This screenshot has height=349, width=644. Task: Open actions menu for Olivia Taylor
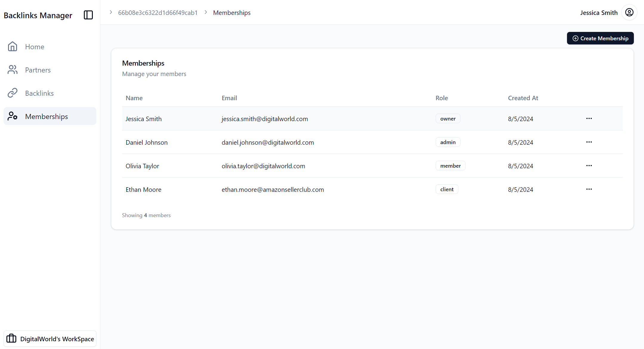click(589, 166)
